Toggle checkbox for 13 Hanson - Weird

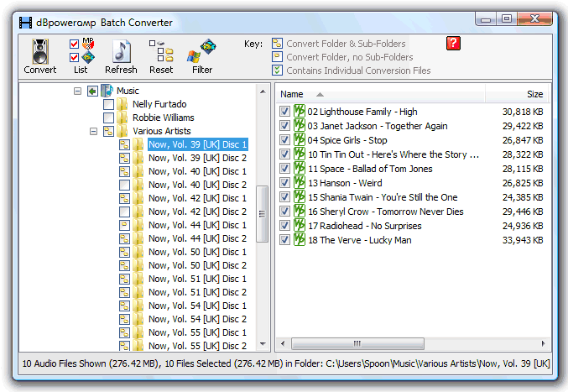(285, 183)
